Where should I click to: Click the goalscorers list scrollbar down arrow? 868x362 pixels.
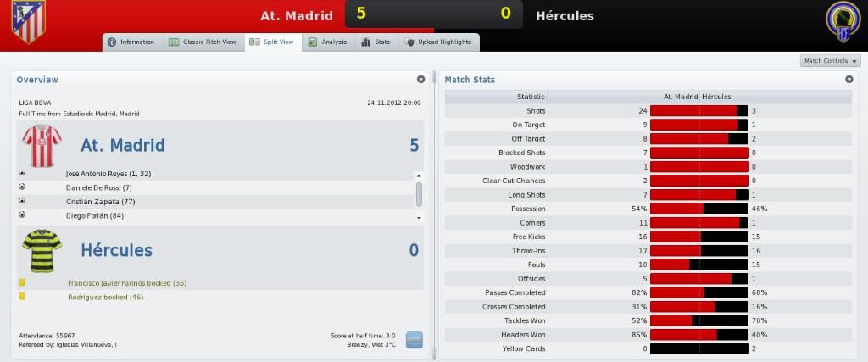coord(419,218)
